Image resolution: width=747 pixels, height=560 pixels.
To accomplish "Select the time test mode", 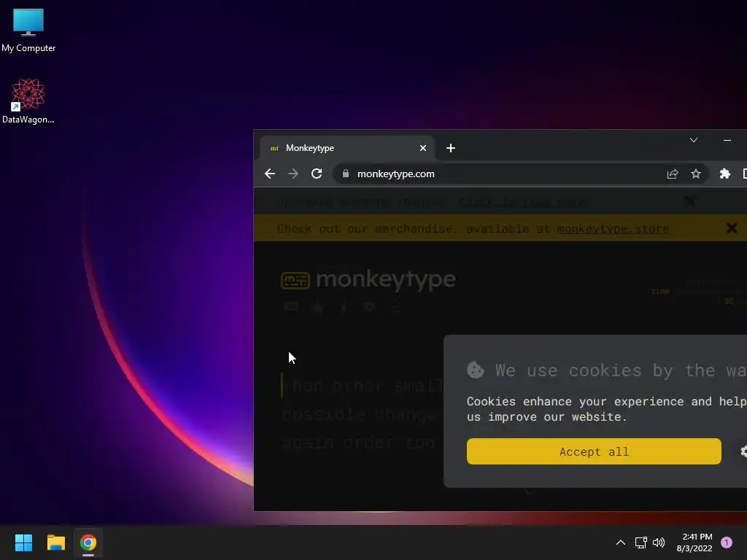I will (x=660, y=292).
